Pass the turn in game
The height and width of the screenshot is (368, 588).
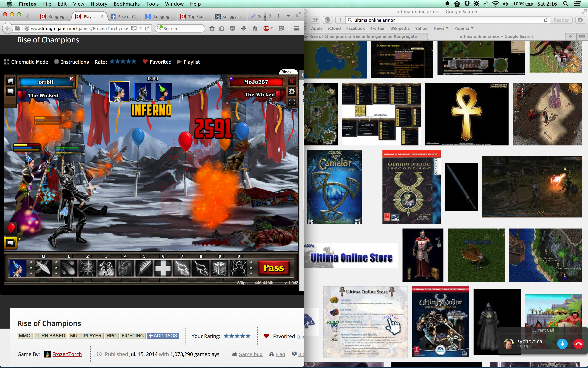(x=274, y=268)
